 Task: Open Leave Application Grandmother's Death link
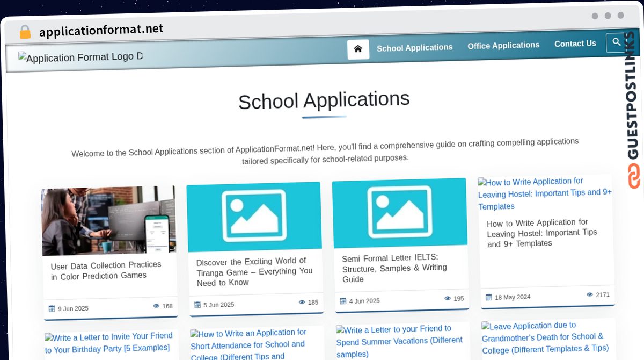point(545,337)
